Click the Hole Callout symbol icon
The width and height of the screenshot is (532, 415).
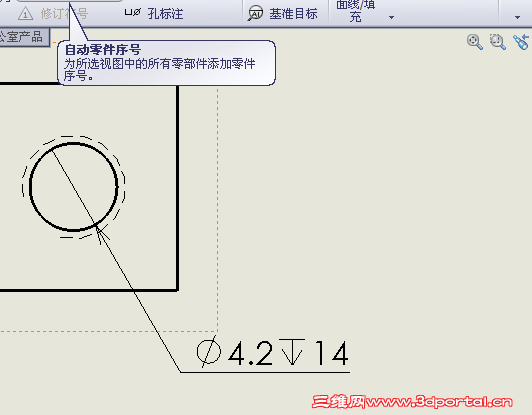coord(132,13)
